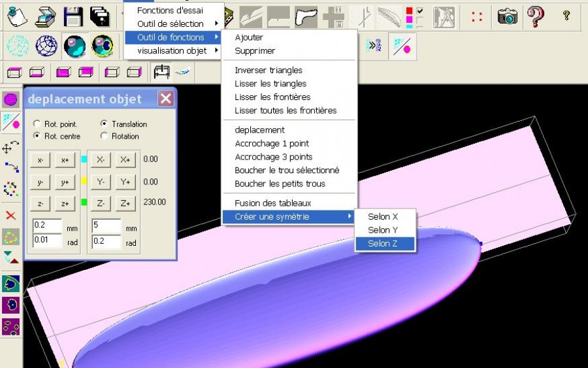Select the Rot. point radio button
Image resolution: width=588 pixels, height=368 pixels.
click(x=37, y=124)
